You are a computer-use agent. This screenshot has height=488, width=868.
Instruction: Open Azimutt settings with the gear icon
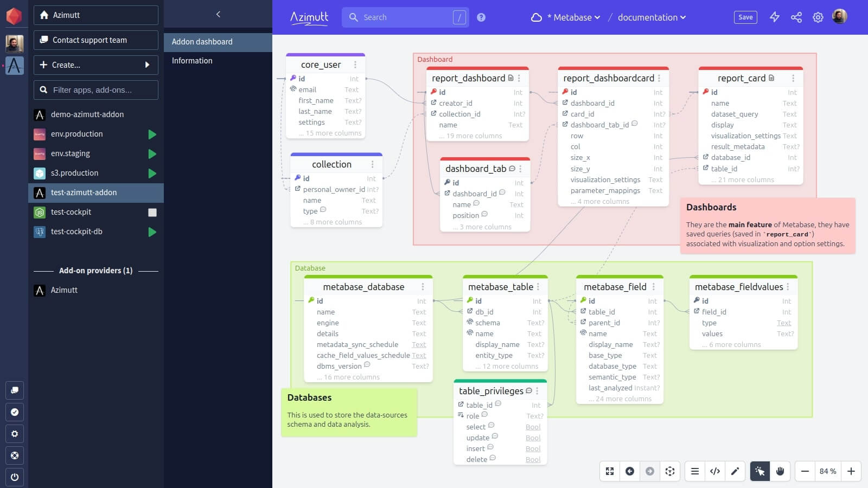[x=818, y=17]
